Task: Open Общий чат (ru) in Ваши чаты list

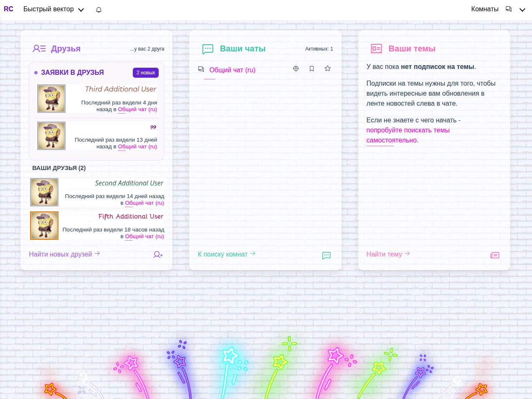Action: click(232, 70)
